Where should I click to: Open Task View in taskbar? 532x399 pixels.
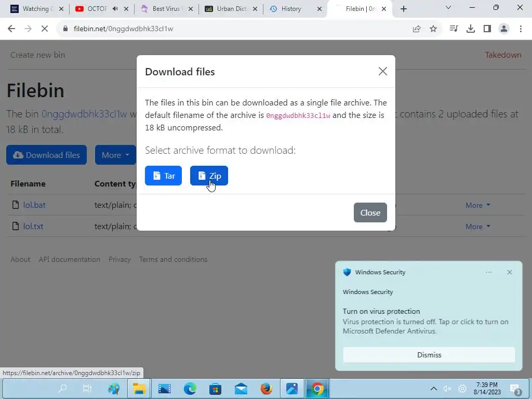point(87,389)
